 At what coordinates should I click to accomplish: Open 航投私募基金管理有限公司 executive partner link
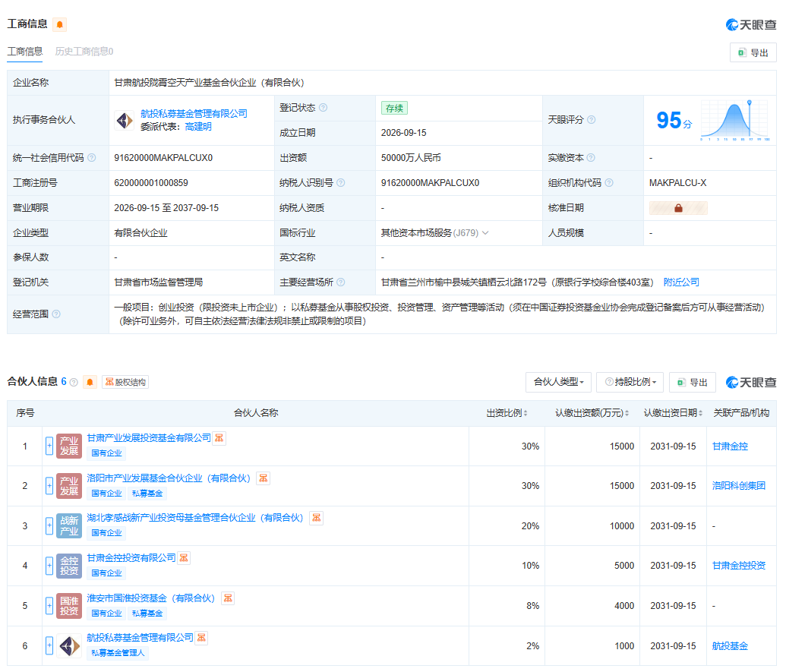click(x=194, y=114)
